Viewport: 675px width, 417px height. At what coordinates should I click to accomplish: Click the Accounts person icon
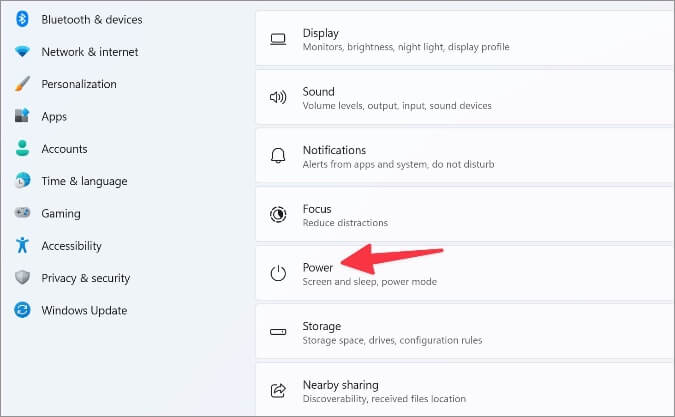(22, 148)
